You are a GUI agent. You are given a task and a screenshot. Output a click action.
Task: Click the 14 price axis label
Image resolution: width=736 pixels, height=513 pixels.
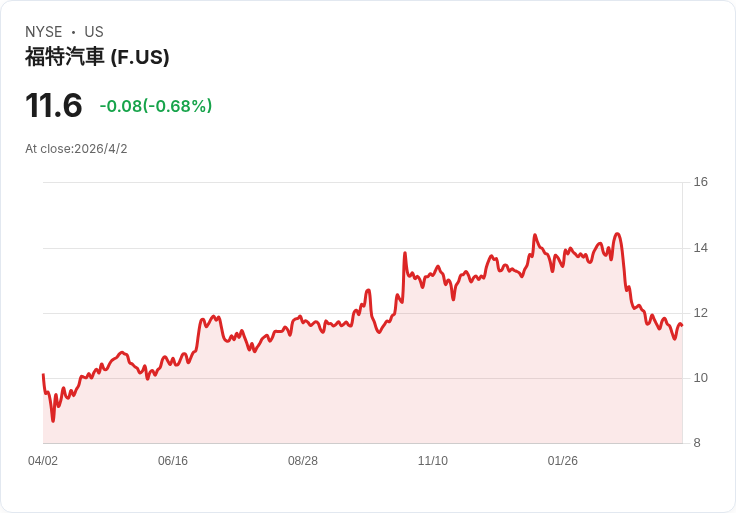[700, 248]
